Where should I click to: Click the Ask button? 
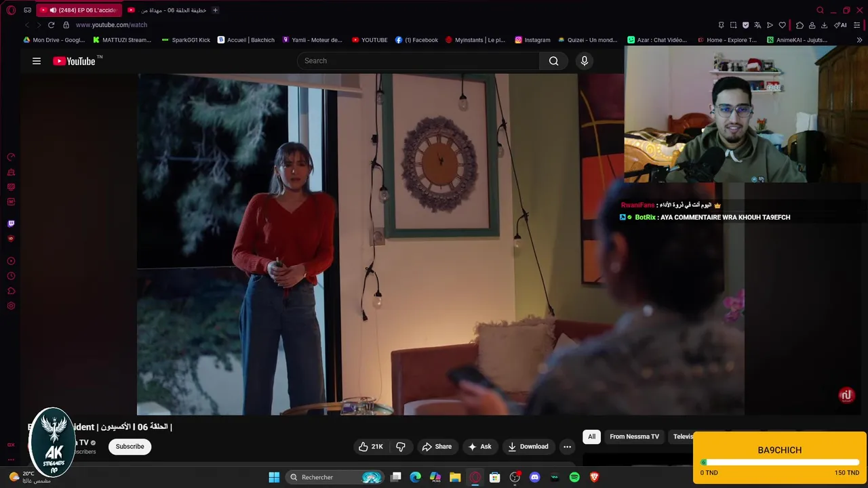tap(479, 447)
